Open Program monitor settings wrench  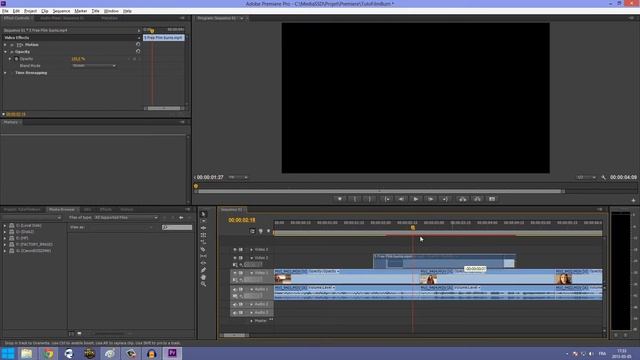pos(604,177)
